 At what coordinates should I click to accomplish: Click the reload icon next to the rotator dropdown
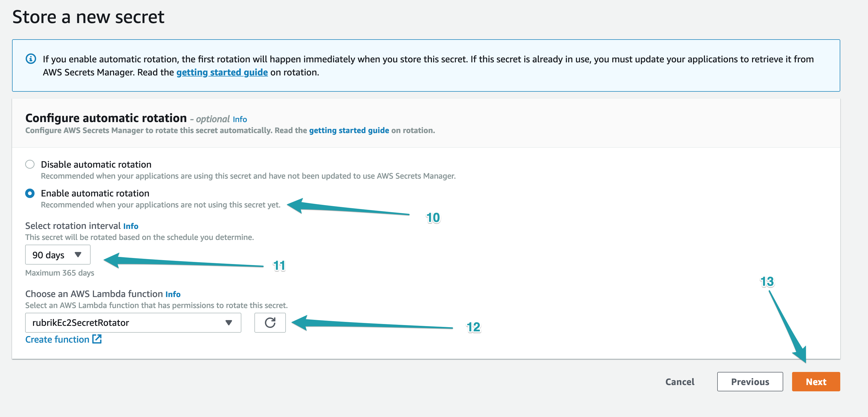pos(270,323)
